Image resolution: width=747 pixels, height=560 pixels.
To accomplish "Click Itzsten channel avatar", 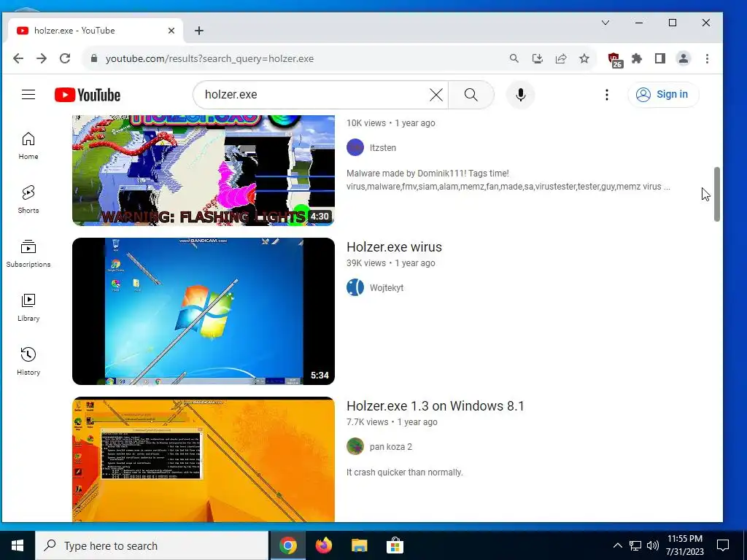I will pos(355,147).
